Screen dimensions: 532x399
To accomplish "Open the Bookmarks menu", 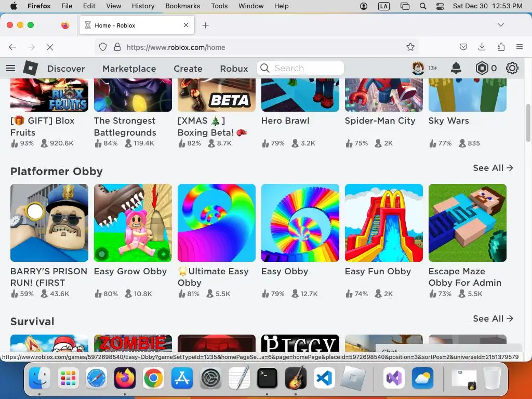I will pos(182,6).
